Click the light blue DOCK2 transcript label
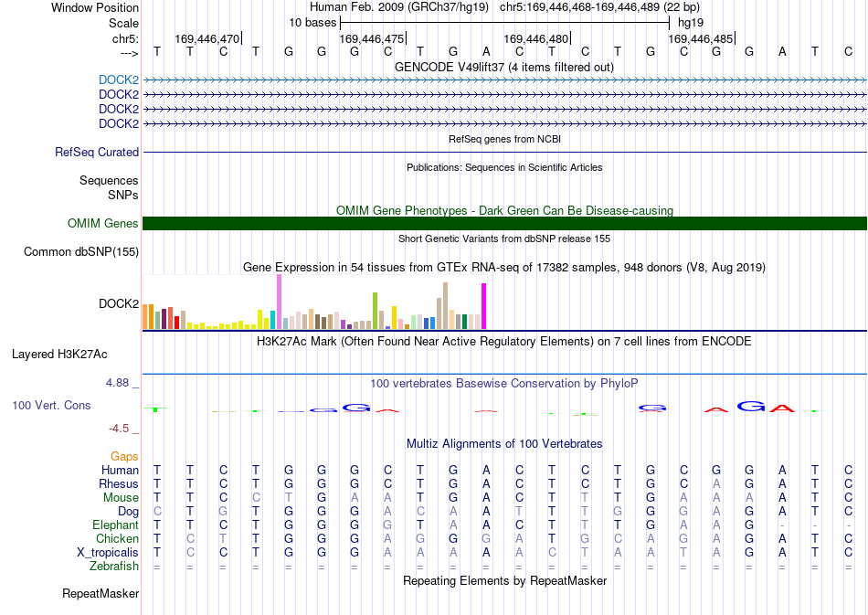Image resolution: width=868 pixels, height=615 pixels. 119,80
